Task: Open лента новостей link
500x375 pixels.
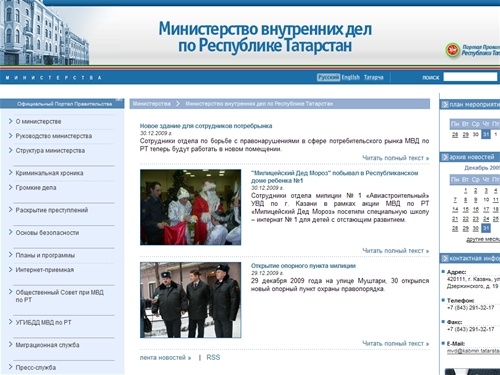Action: [165, 358]
